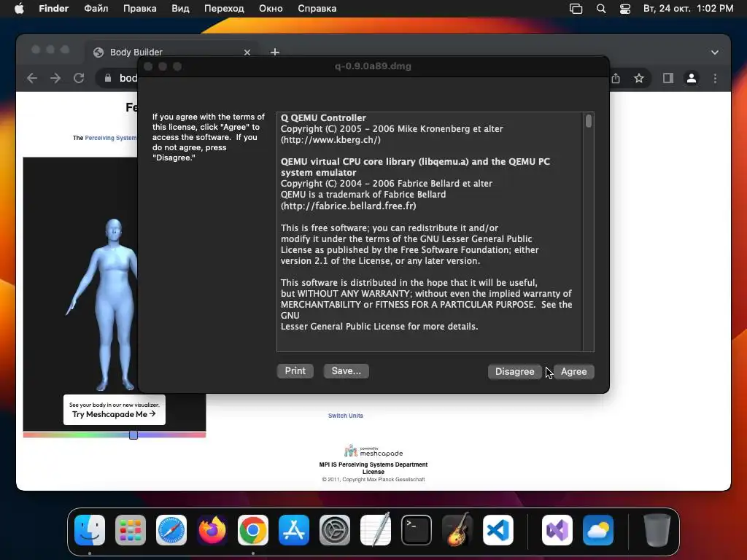Click the lock icon in address bar

point(108,78)
